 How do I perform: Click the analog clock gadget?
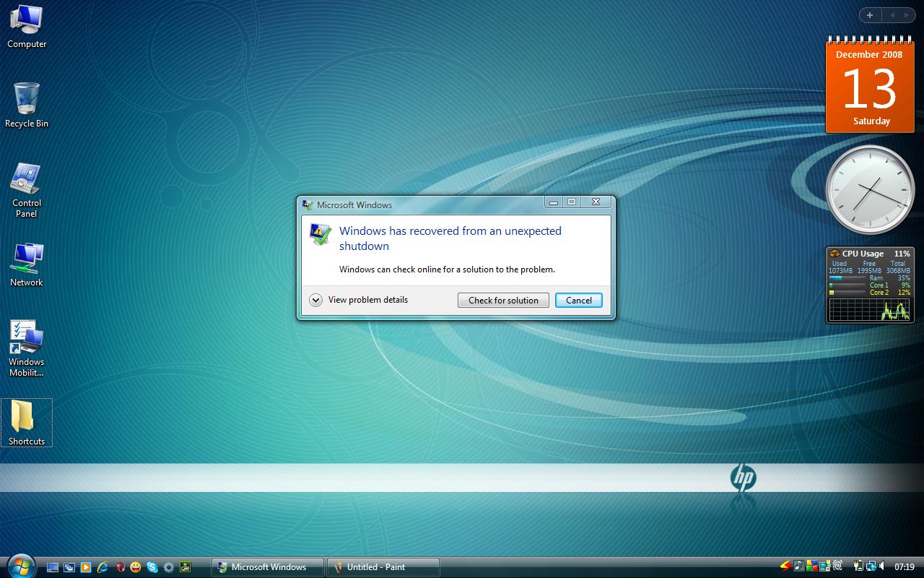(x=870, y=191)
